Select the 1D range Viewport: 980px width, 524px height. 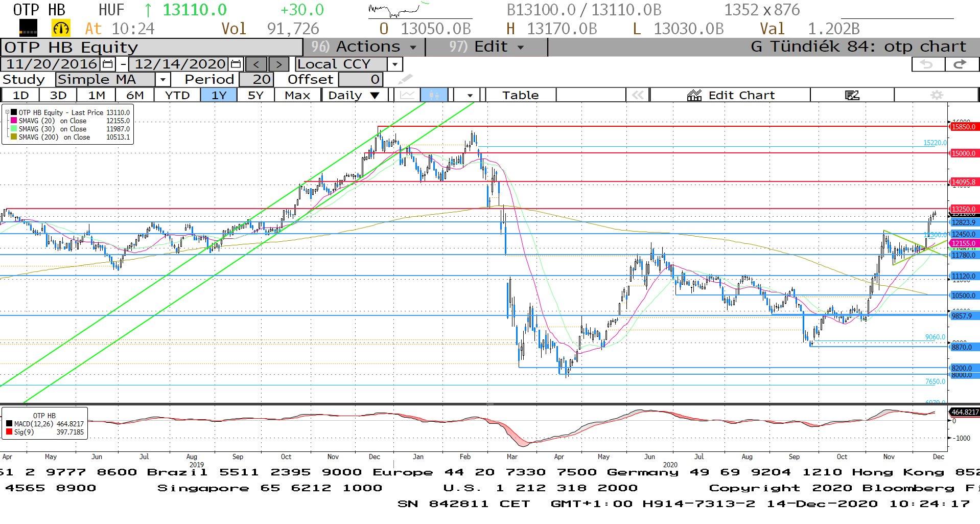20,95
